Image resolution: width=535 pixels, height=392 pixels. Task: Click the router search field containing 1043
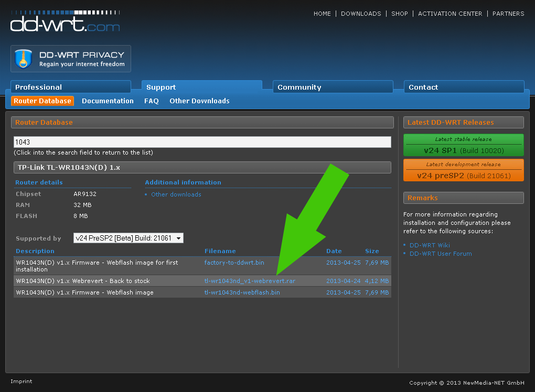click(202, 142)
